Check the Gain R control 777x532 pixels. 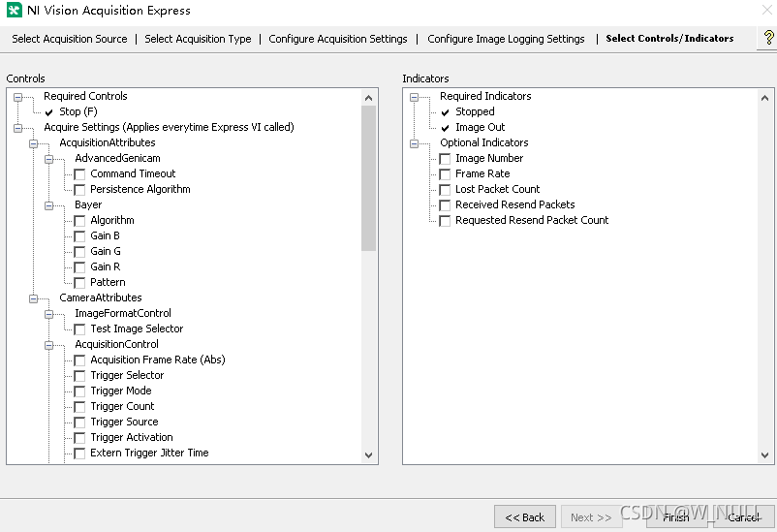[79, 267]
